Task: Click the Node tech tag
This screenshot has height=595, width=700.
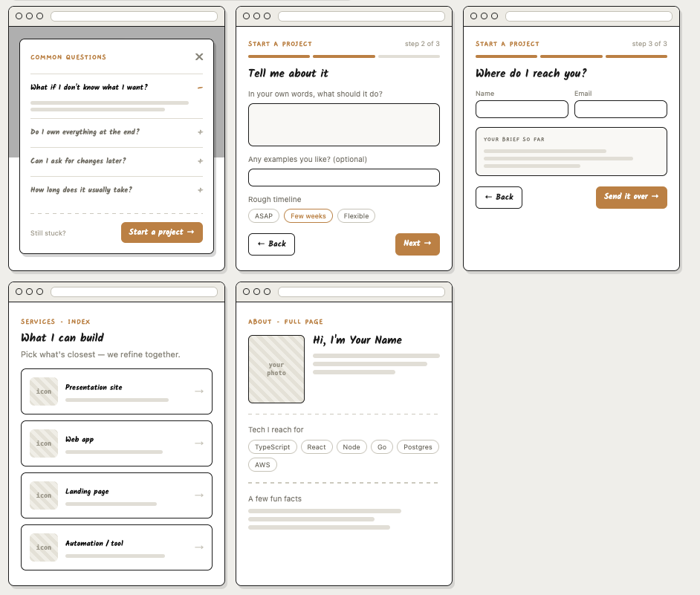Action: pos(351,447)
